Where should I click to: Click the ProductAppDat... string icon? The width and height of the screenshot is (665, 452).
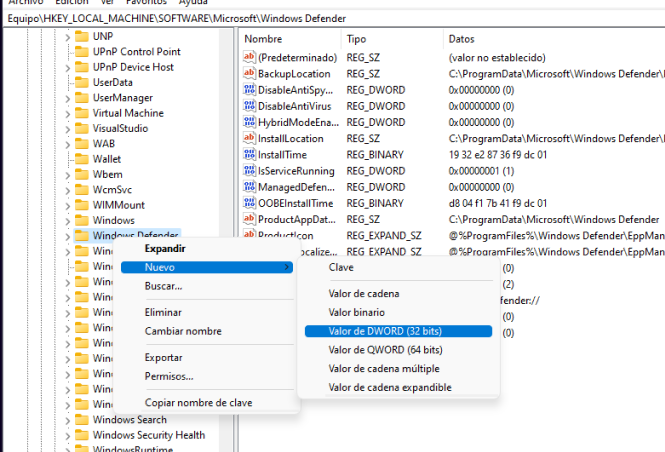(x=249, y=219)
